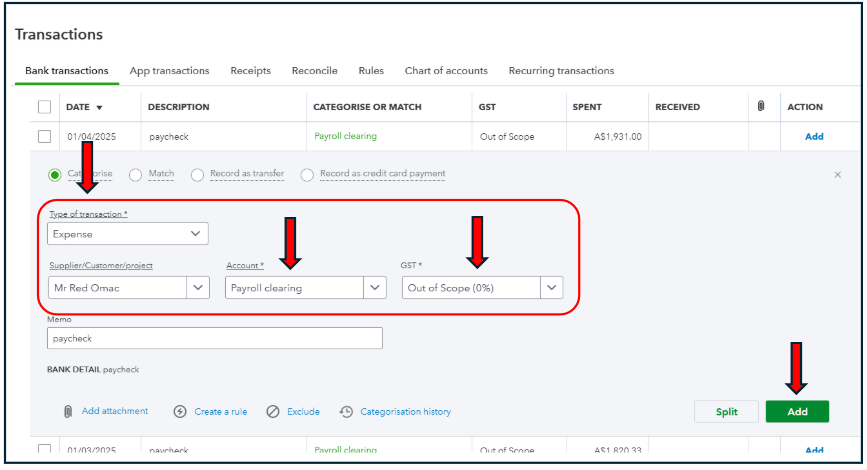Screen dimensions: 867x470
Task: Tick the checkbox for 01/04/2025 paycheck row
Action: (44, 136)
